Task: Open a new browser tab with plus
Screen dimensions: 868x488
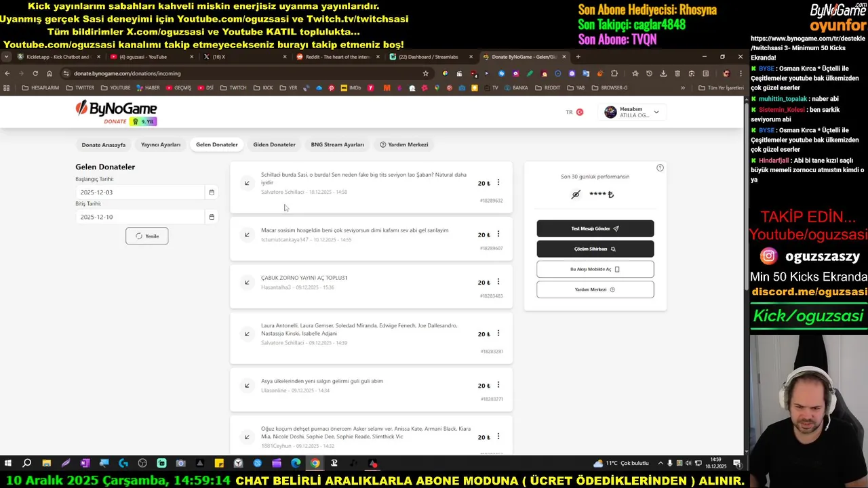Action: tap(578, 57)
